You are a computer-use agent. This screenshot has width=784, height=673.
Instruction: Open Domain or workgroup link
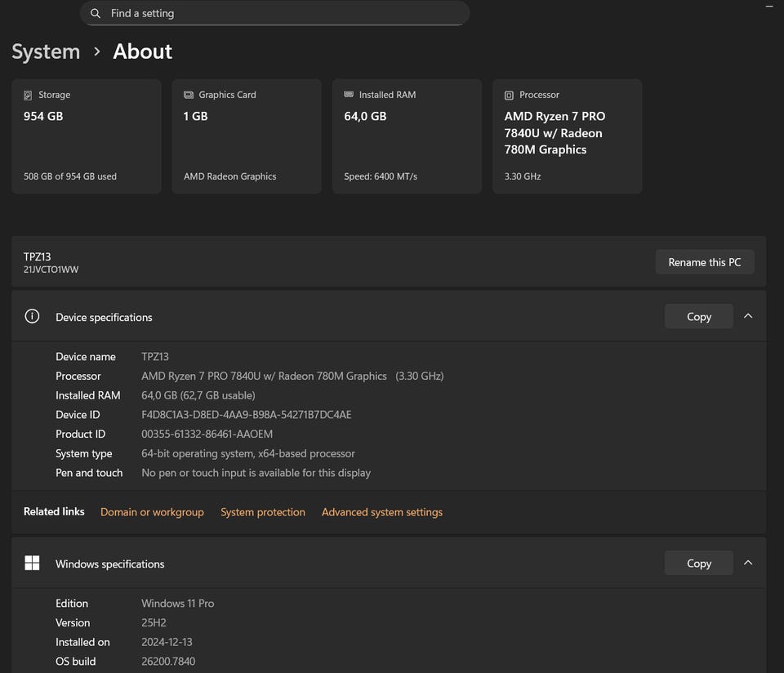tap(152, 512)
